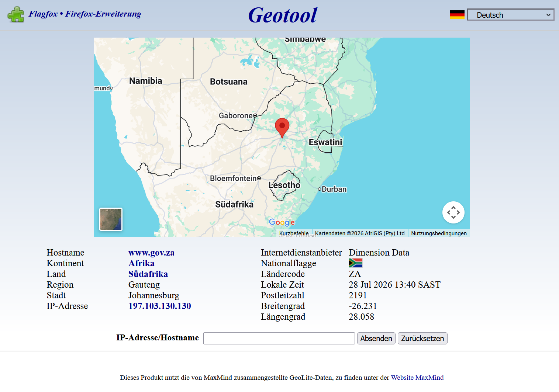Open the map Kurzbefehle shortcuts
Viewport: 559px width, 392px height.
[294, 233]
